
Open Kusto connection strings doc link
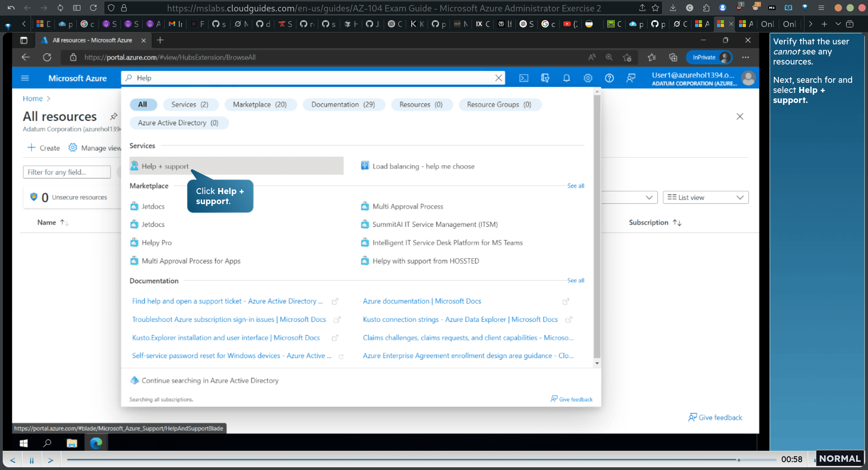tap(460, 319)
